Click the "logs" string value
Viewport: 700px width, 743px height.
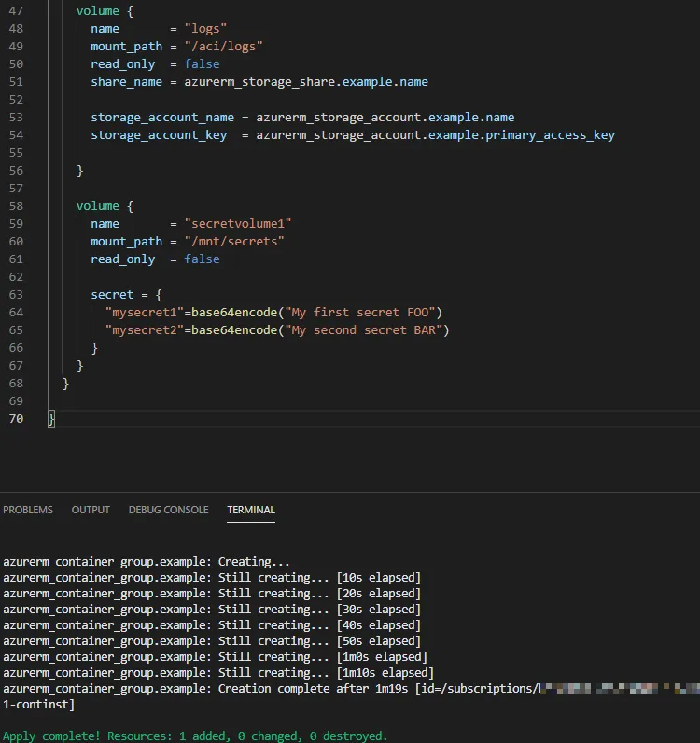(205, 29)
